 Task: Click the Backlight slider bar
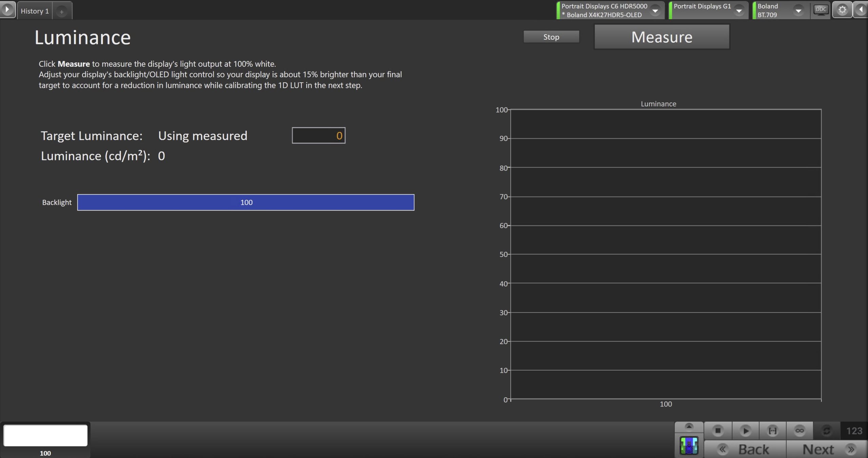[245, 202]
